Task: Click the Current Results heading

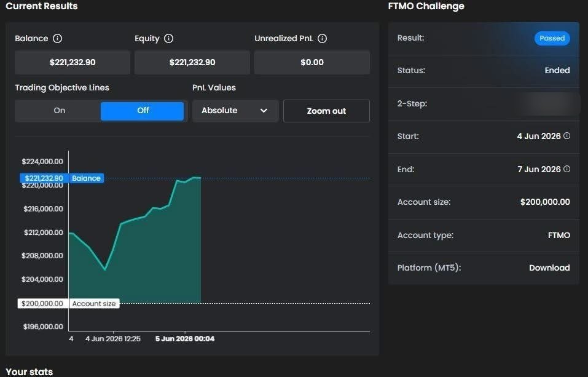Action: 42,6
